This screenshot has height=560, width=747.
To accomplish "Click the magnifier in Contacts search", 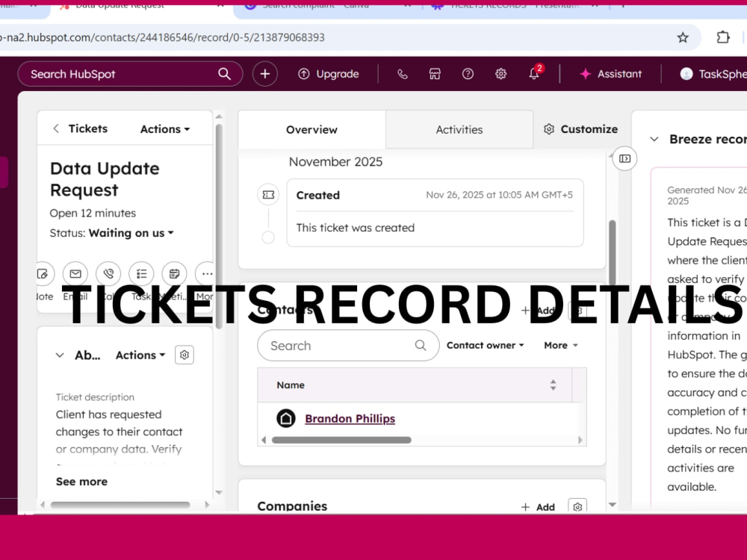I will (x=420, y=345).
